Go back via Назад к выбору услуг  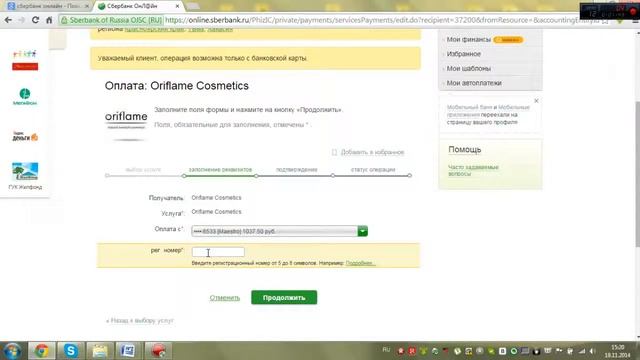point(140,321)
